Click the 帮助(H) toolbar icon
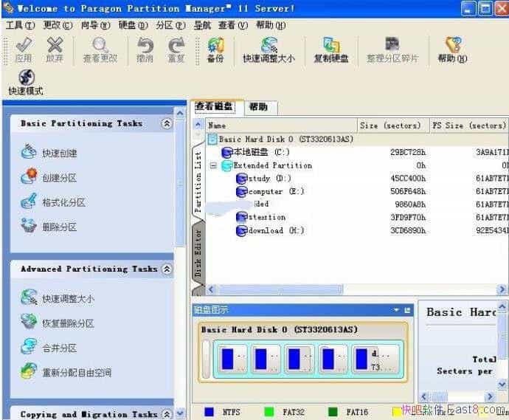This screenshot has height=420, width=509. (x=451, y=49)
